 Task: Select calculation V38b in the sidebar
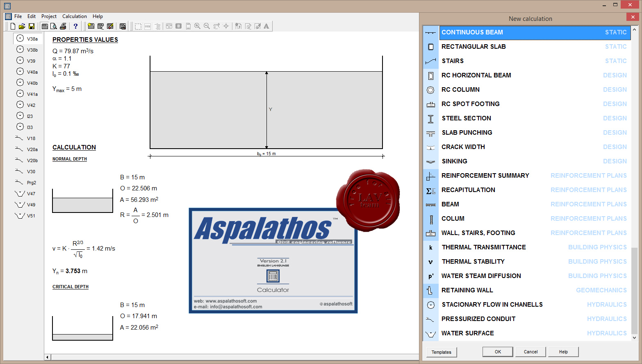pos(27,50)
